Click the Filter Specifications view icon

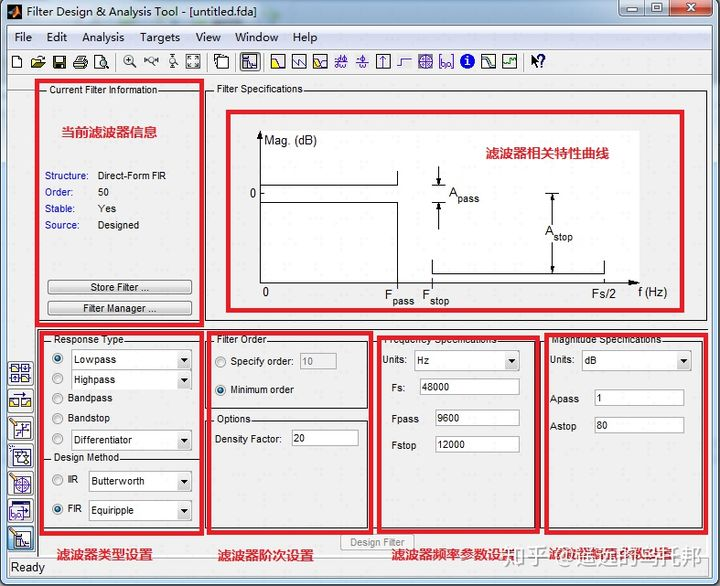(250, 62)
